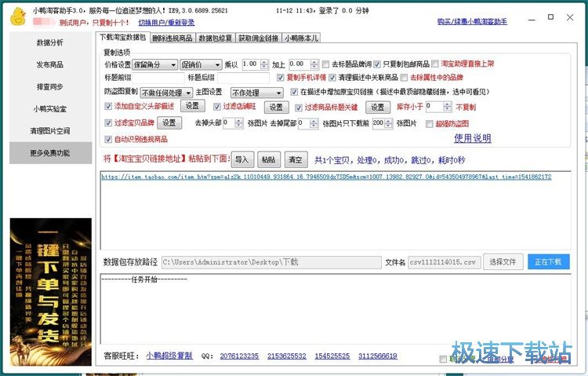
Task: Click the 只下载前 200 images spinner
Action: (x=389, y=122)
